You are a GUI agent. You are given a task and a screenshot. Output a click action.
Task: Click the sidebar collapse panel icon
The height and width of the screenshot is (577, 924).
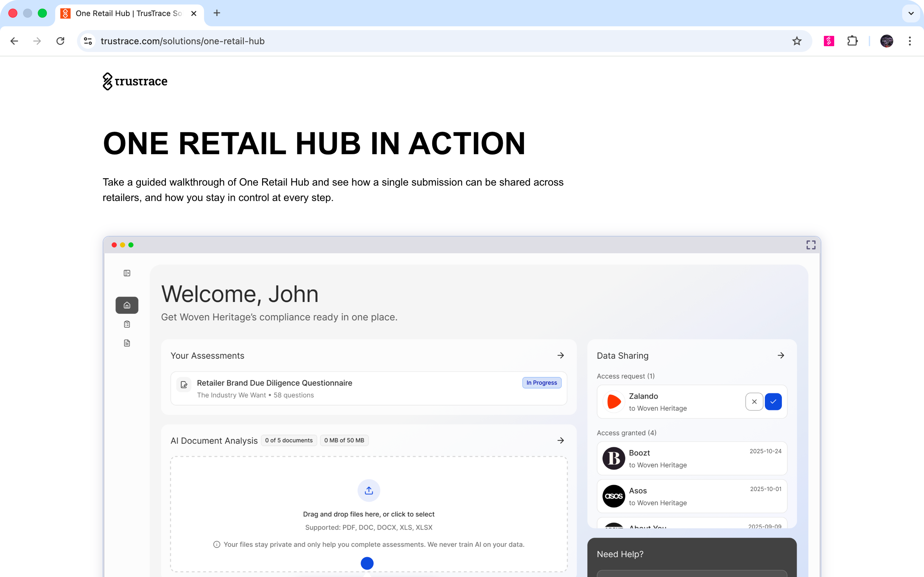coord(127,273)
